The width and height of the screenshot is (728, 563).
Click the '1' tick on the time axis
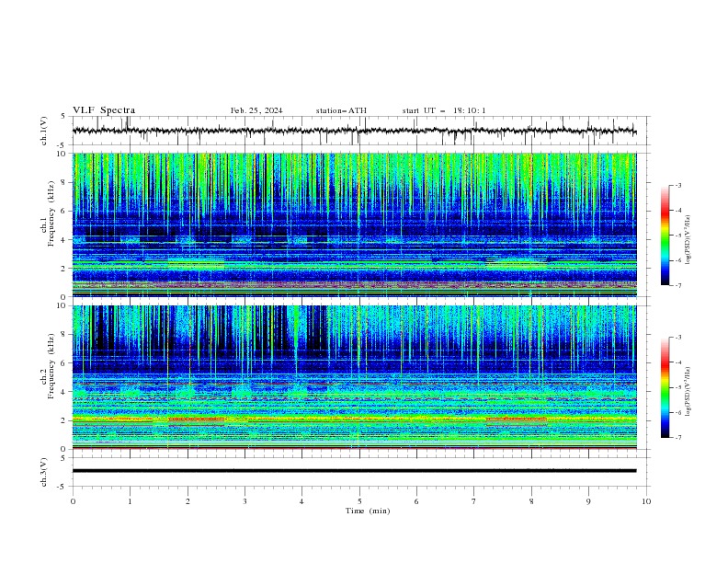pyautogui.click(x=130, y=501)
